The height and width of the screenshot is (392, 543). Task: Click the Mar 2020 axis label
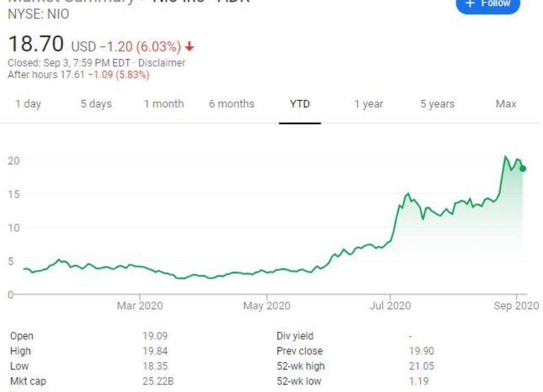140,305
